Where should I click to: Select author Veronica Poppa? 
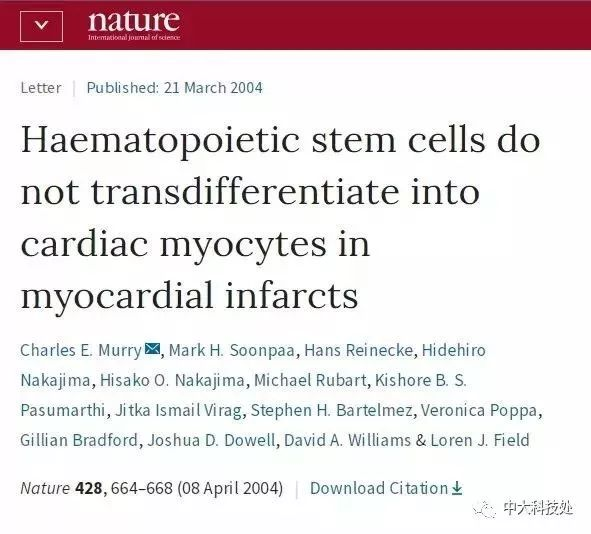click(479, 410)
